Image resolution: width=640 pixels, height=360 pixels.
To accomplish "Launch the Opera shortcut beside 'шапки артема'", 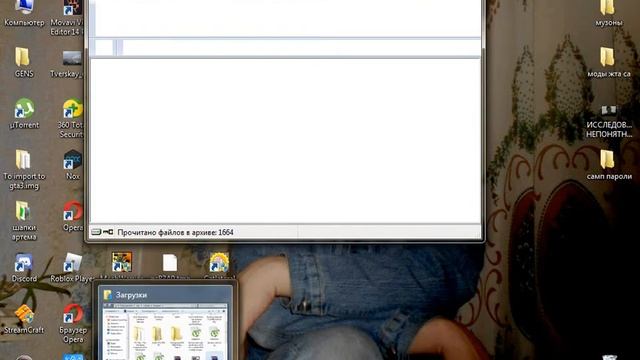I will (73, 216).
